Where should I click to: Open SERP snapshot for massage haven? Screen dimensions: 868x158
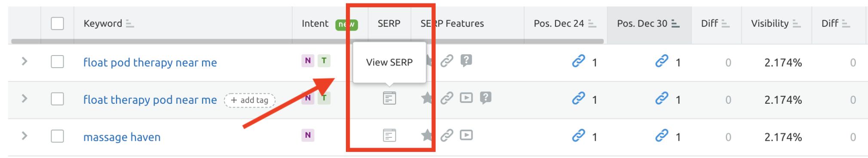(x=389, y=136)
